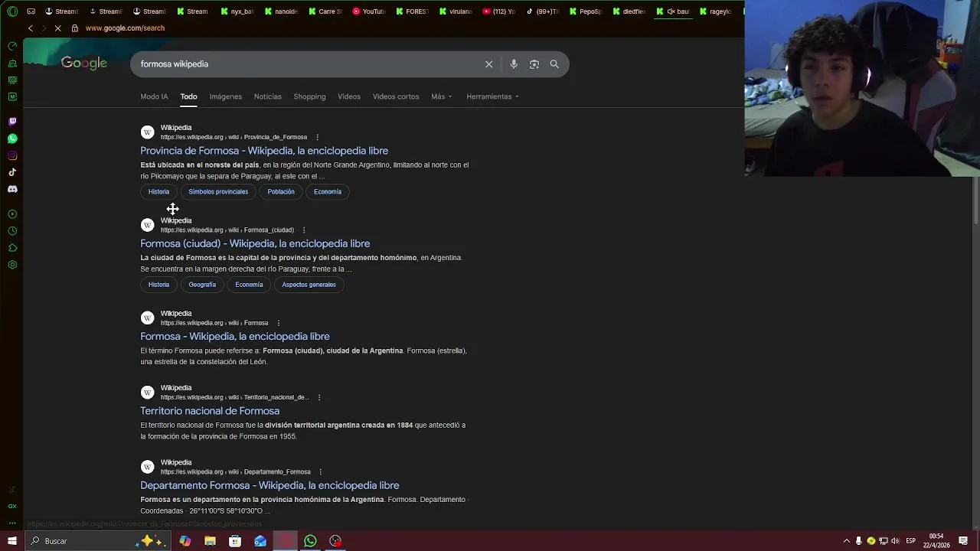
Task: Open Formosa (ciudad) Wikipedia result
Action: click(255, 243)
